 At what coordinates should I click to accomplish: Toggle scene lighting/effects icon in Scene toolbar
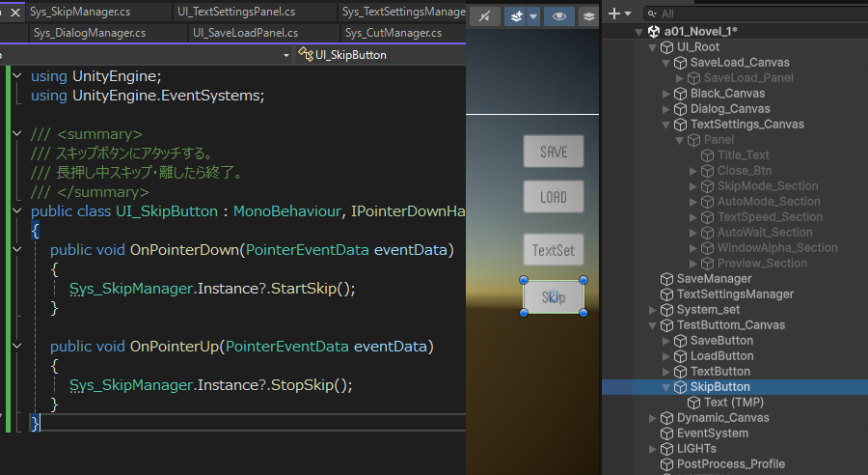(485, 15)
